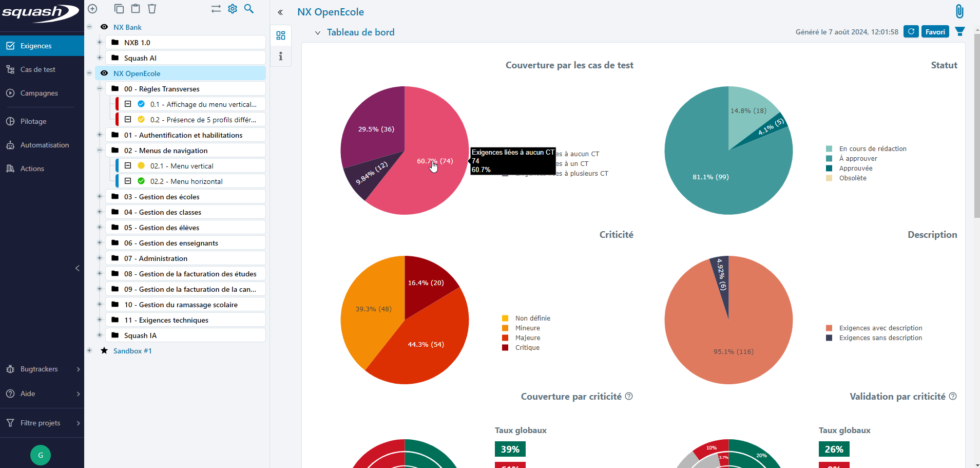Toggle 'Exigences sans description' legend entry

tap(880, 338)
